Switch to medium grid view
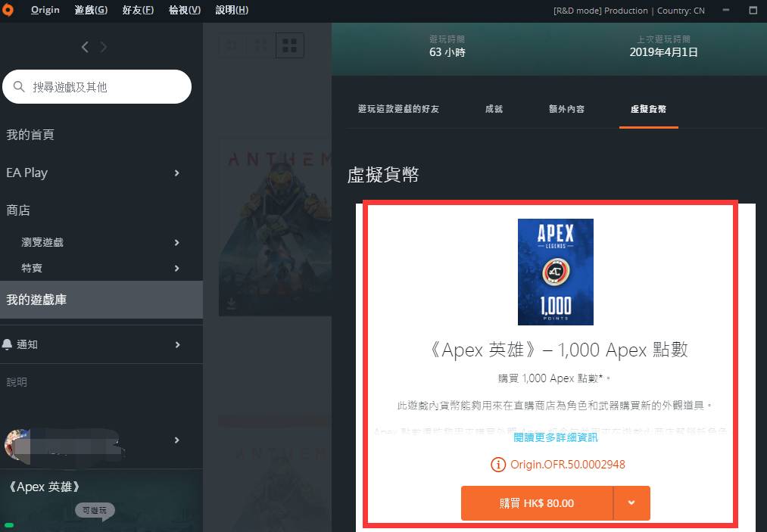 [260, 45]
